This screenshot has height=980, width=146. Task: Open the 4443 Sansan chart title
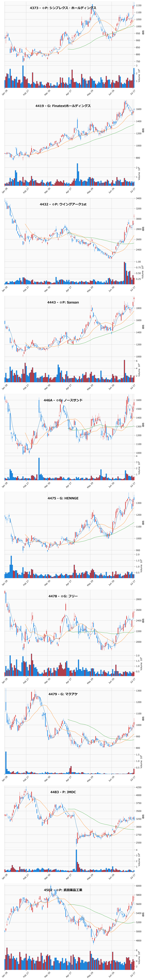(x=63, y=302)
